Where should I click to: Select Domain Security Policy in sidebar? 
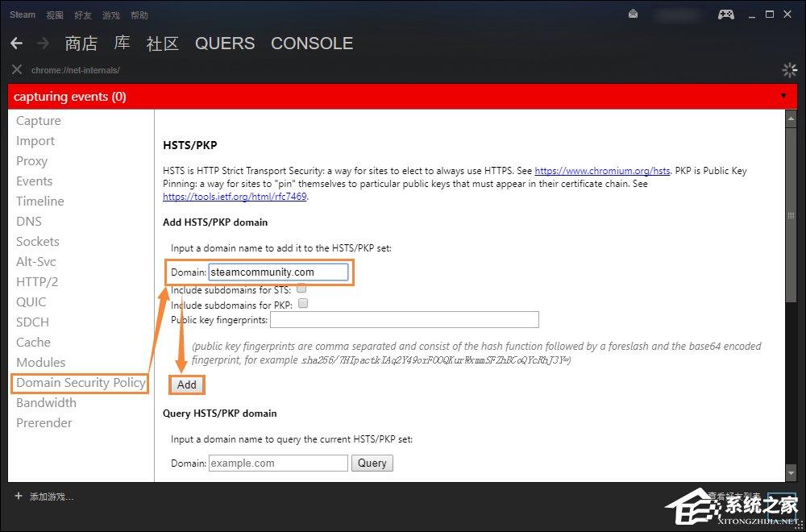pyautogui.click(x=79, y=382)
